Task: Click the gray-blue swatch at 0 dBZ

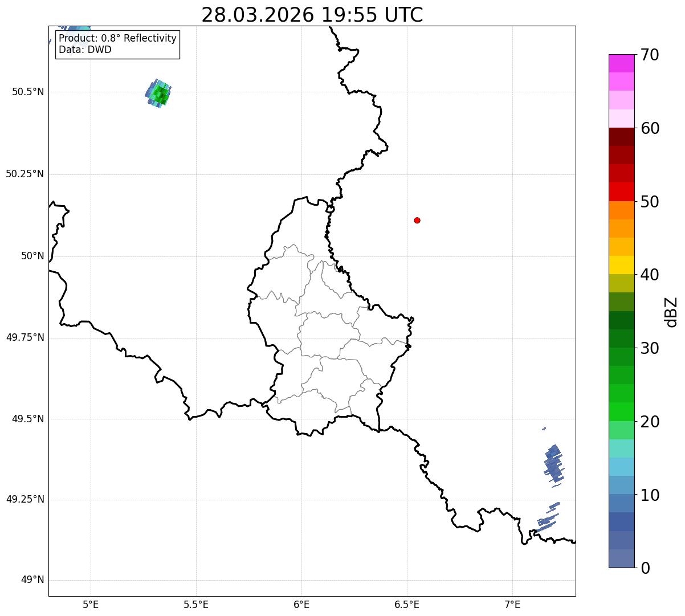Action: click(x=621, y=558)
